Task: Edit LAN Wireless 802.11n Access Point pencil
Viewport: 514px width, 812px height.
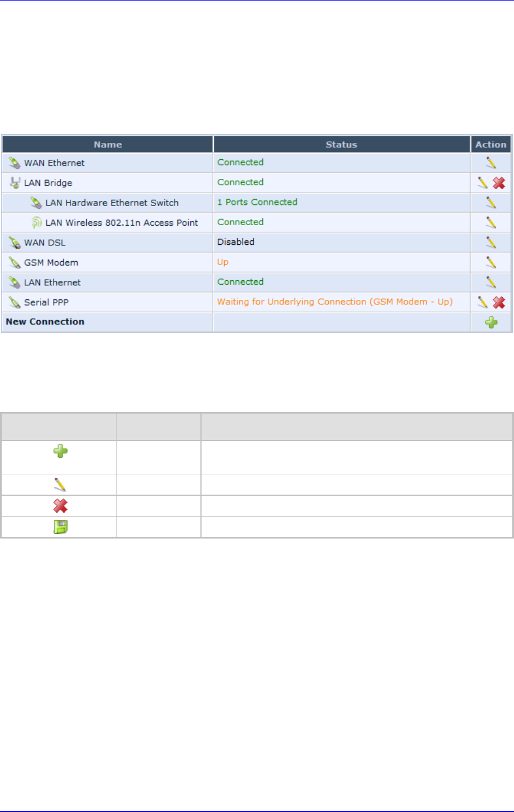Action: pyautogui.click(x=491, y=222)
